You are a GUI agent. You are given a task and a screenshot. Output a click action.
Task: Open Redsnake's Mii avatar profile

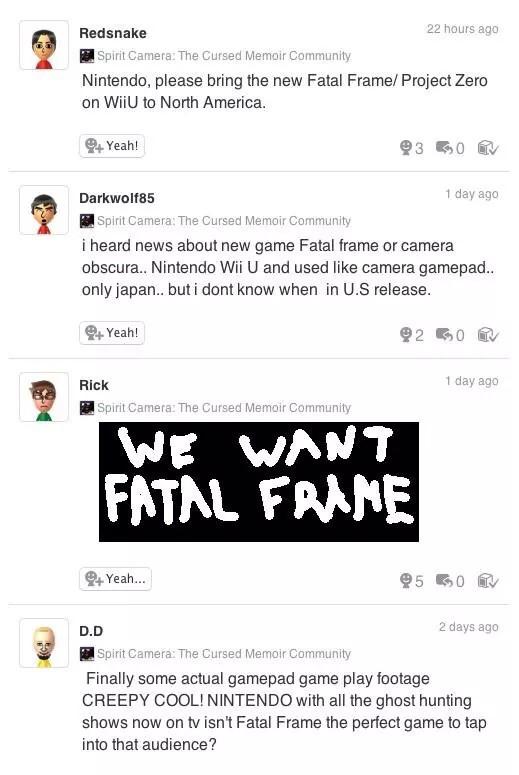point(44,45)
